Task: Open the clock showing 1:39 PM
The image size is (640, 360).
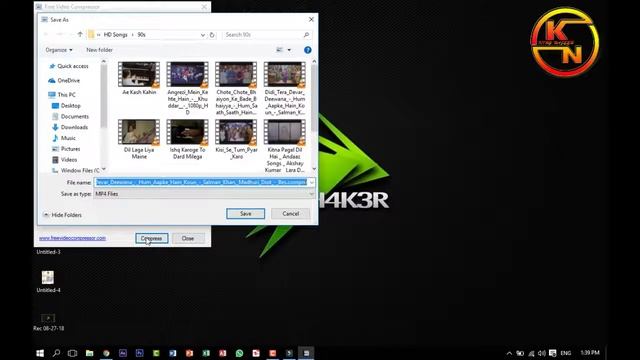Action: point(590,353)
